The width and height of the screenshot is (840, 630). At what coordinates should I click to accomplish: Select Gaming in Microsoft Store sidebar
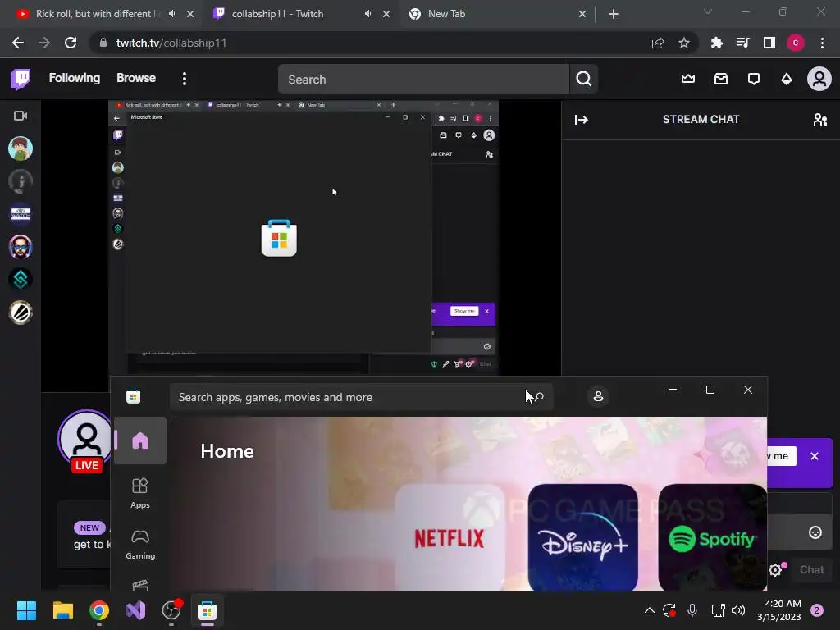tap(140, 545)
